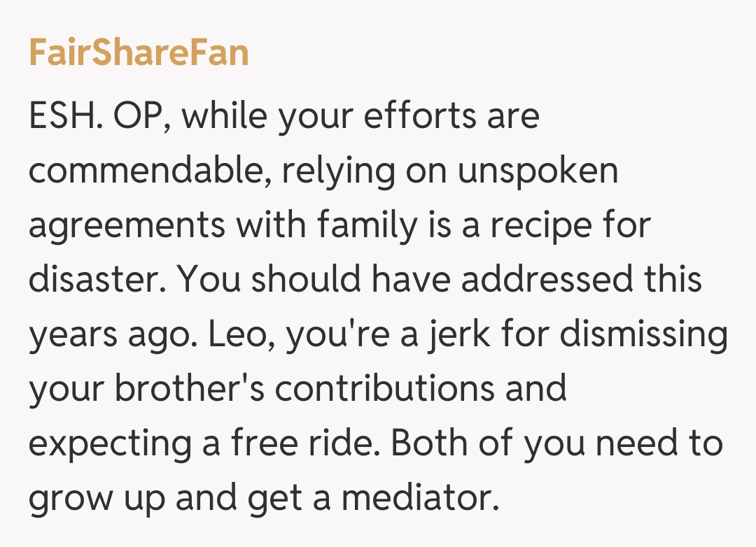The height and width of the screenshot is (547, 756).
Task: Click the word 'agreements' in the comment
Action: (x=127, y=225)
